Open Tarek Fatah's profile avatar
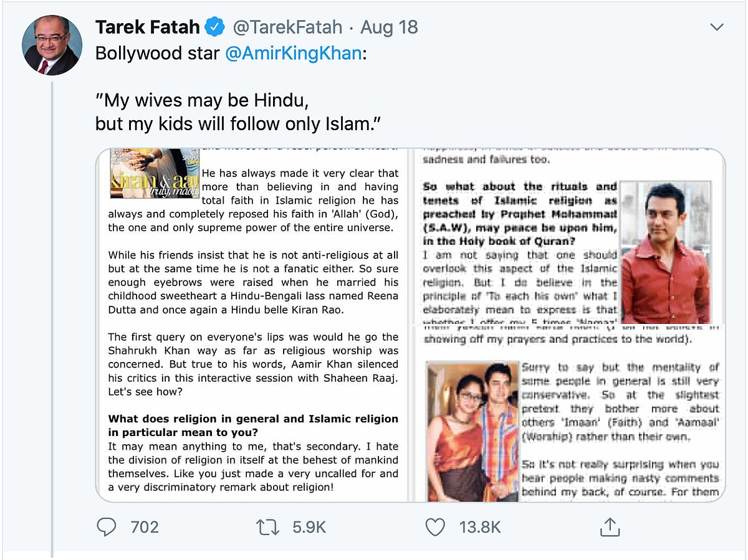 point(52,45)
